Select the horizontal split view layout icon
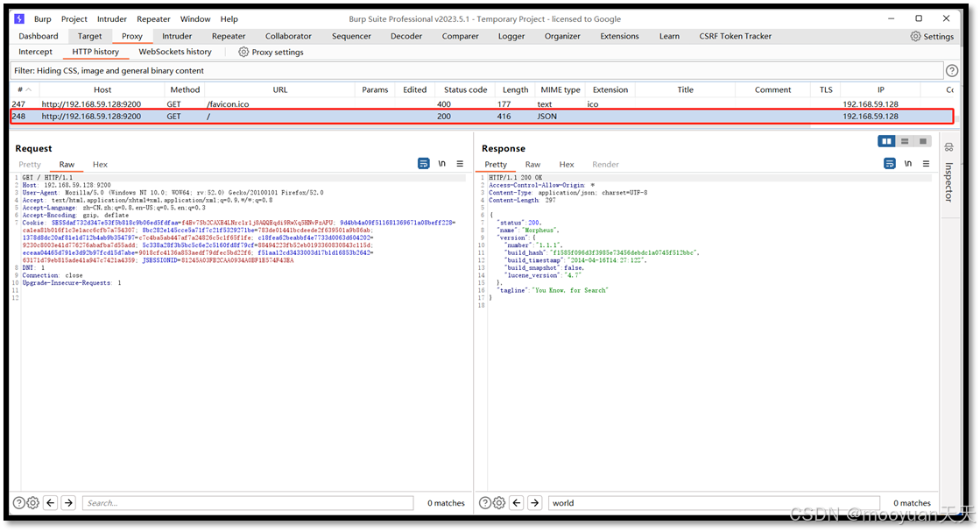 (904, 140)
